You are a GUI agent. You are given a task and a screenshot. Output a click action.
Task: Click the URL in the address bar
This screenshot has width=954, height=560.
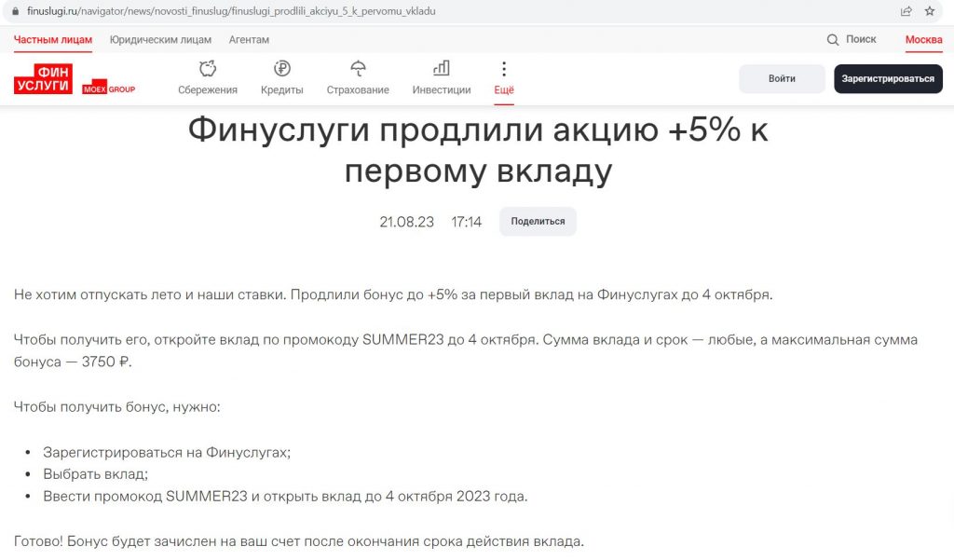point(231,11)
